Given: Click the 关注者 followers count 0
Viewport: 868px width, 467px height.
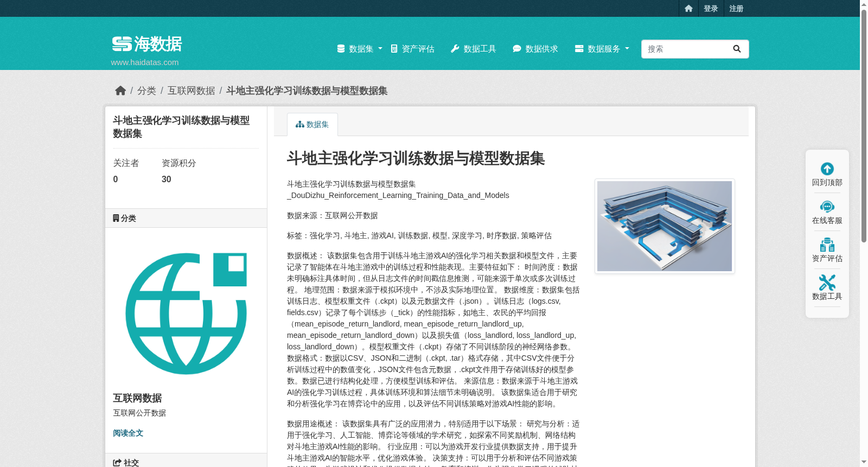Looking at the screenshot, I should [x=116, y=180].
